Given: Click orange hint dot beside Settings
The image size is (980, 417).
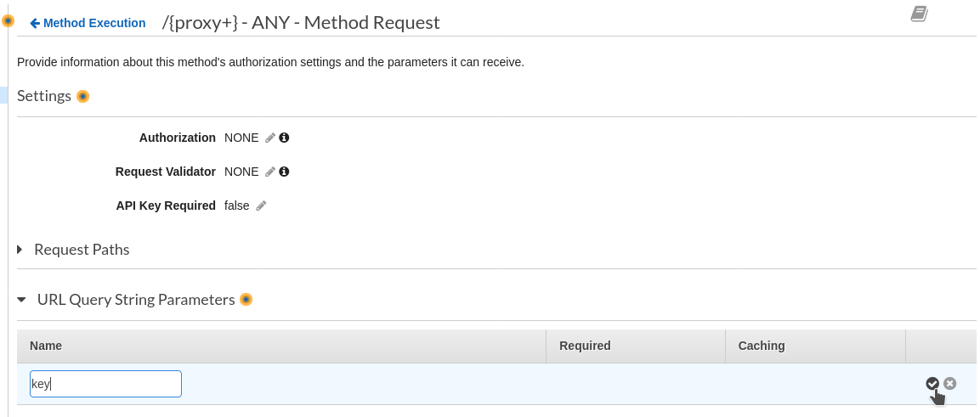Looking at the screenshot, I should (x=82, y=96).
